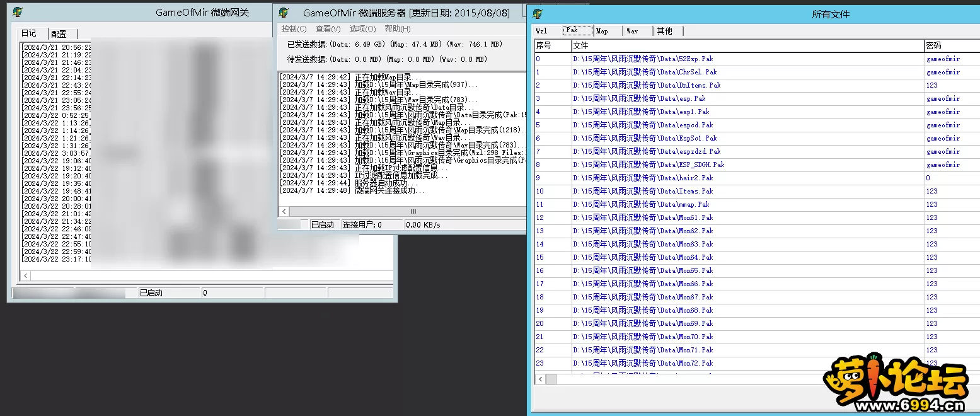Viewport: 980px width, 416px height.
Task: Sort by 密码 column header
Action: point(952,46)
